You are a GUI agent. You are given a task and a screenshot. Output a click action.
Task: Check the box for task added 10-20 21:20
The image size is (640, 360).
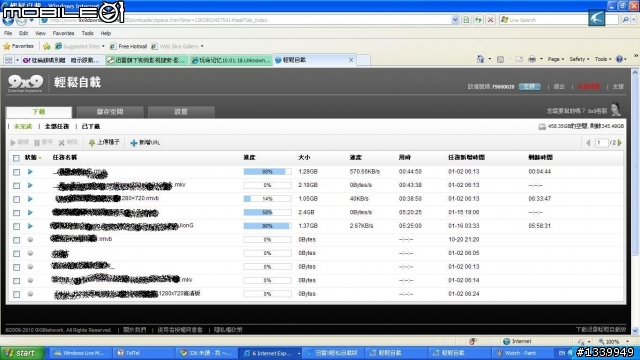coord(16,240)
